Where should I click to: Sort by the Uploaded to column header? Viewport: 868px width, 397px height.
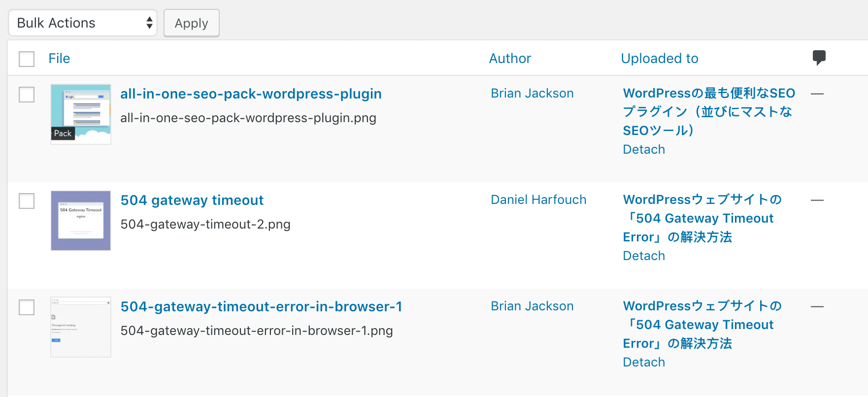[x=659, y=59]
